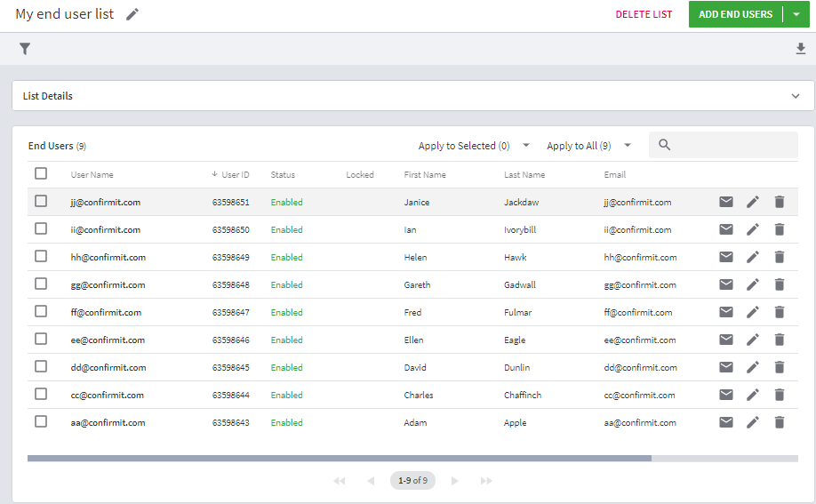Edit the list name with the pencil icon
Image resolution: width=816 pixels, height=504 pixels.
click(x=132, y=14)
